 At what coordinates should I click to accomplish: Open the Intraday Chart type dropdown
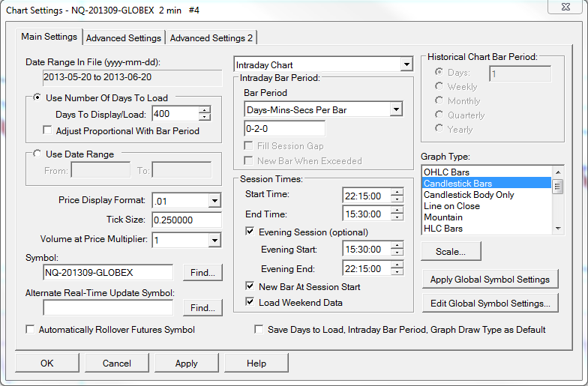coord(406,64)
